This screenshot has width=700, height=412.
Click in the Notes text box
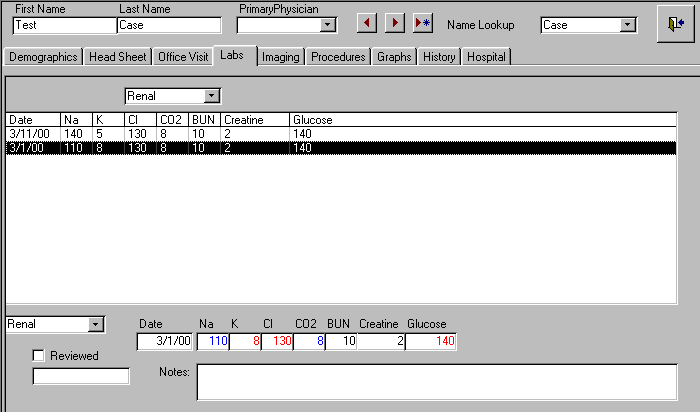pyautogui.click(x=436, y=381)
